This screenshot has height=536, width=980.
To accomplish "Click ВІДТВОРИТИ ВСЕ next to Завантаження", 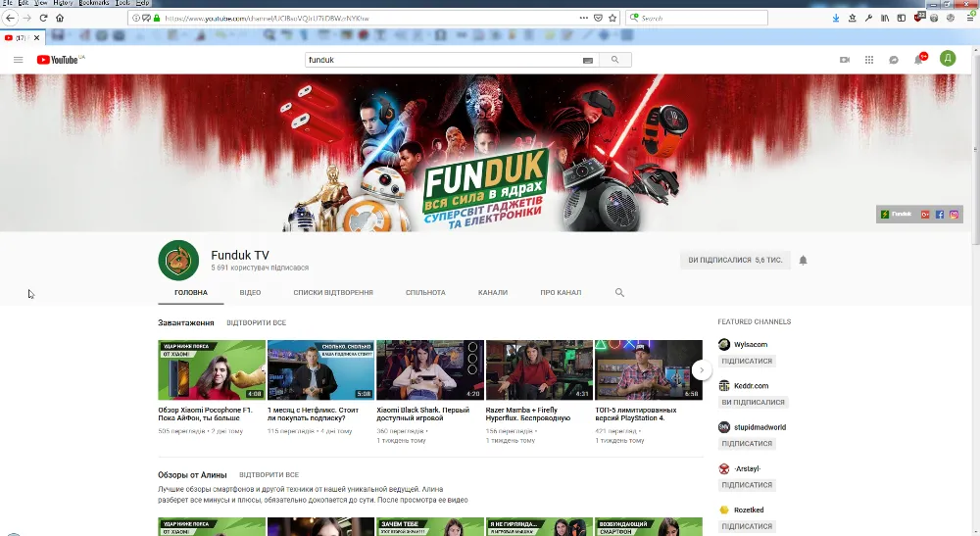I will (x=256, y=323).
